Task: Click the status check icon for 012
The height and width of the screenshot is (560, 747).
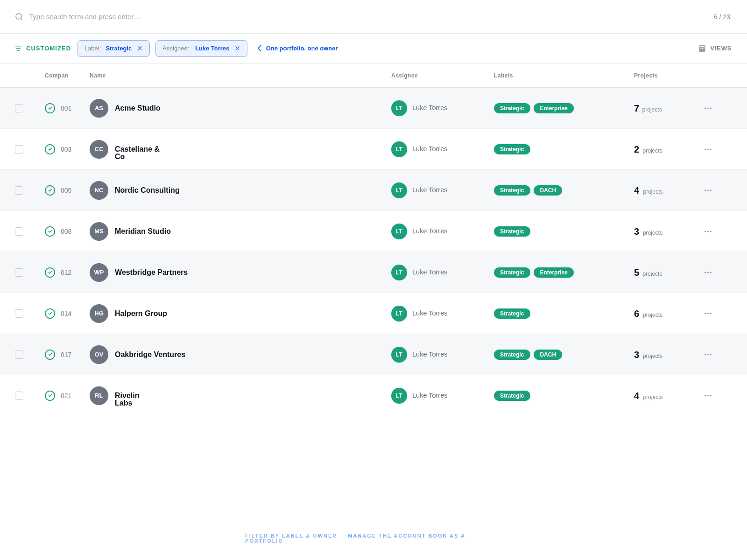Action: point(50,273)
